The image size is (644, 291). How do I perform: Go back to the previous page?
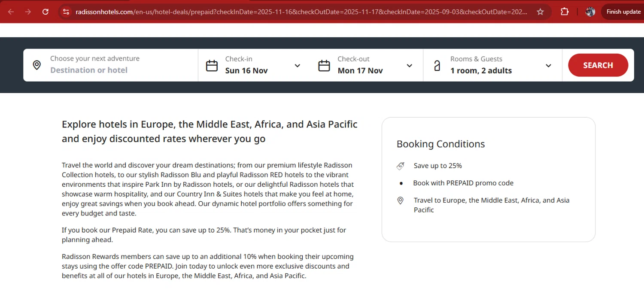point(11,12)
